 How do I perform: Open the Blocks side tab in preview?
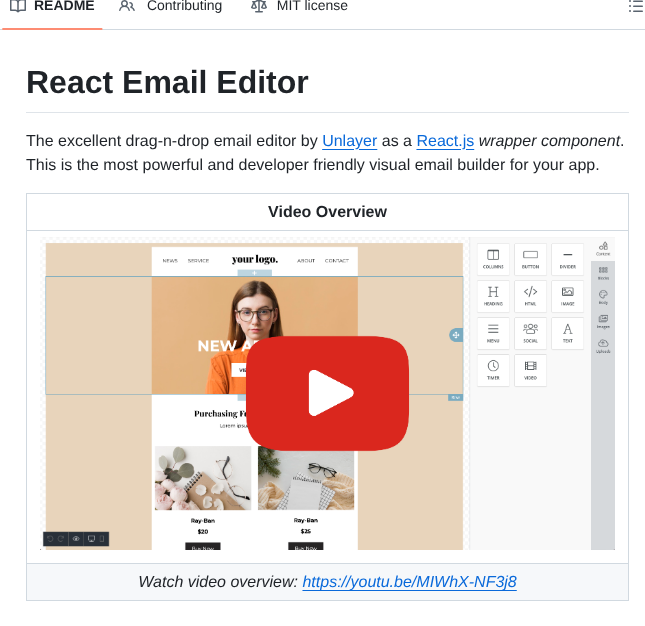[603, 273]
